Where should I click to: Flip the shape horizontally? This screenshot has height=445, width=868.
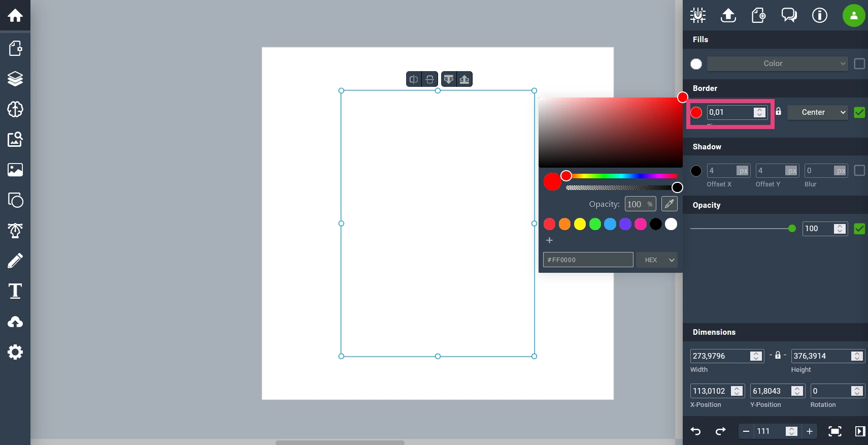pyautogui.click(x=414, y=79)
